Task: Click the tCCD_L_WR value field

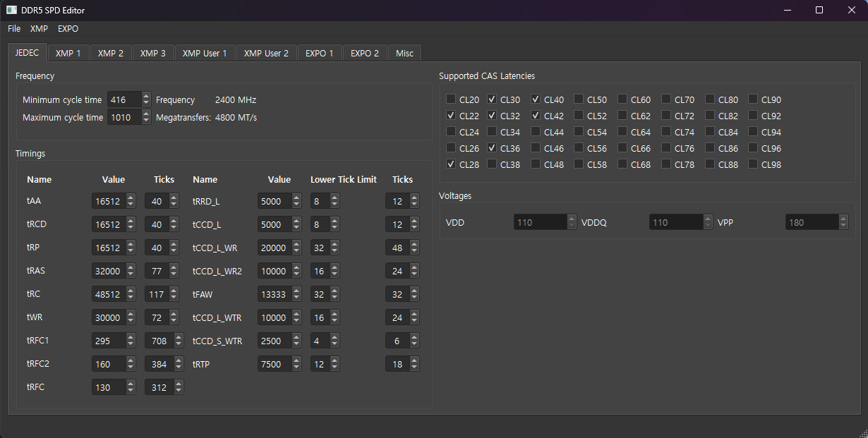Action: pyautogui.click(x=274, y=248)
